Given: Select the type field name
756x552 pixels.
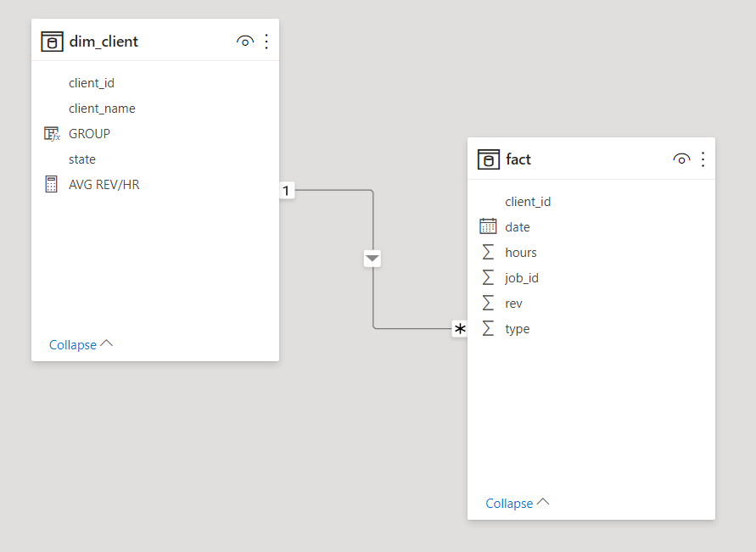Looking at the screenshot, I should click(x=518, y=330).
